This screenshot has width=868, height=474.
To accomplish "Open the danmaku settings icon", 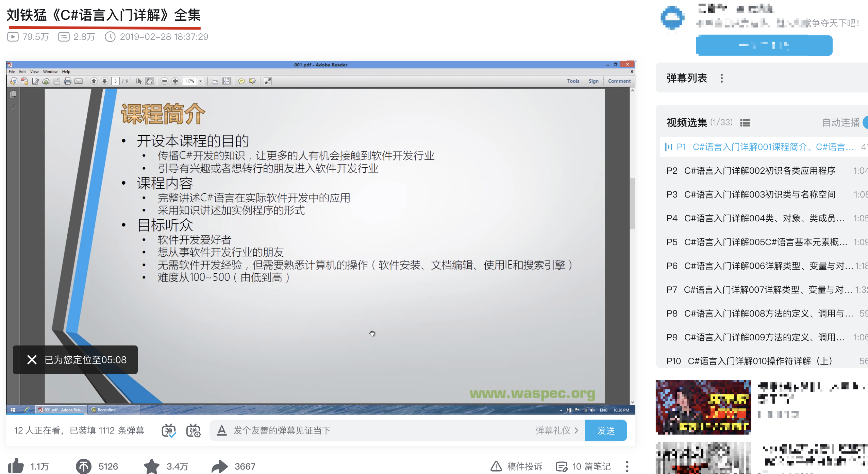I will (x=194, y=430).
